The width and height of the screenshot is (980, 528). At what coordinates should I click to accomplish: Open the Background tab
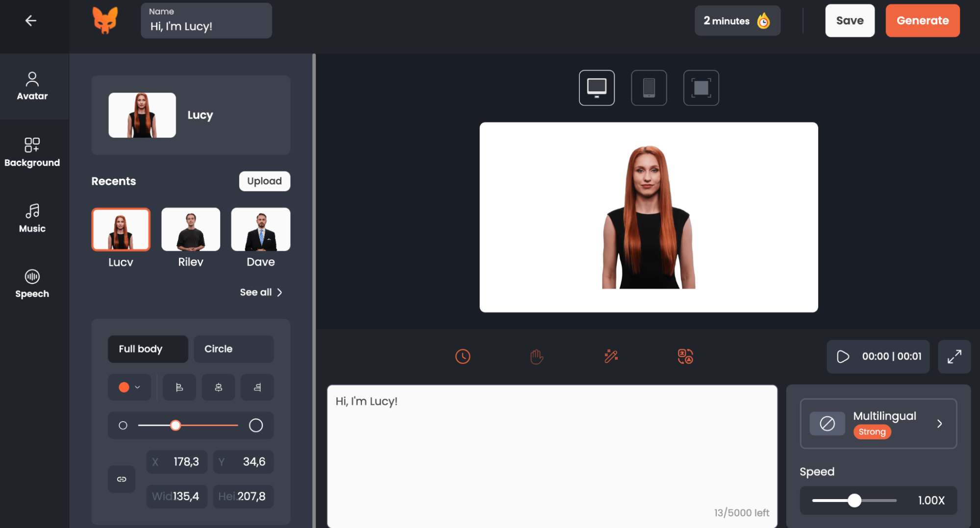click(32, 152)
